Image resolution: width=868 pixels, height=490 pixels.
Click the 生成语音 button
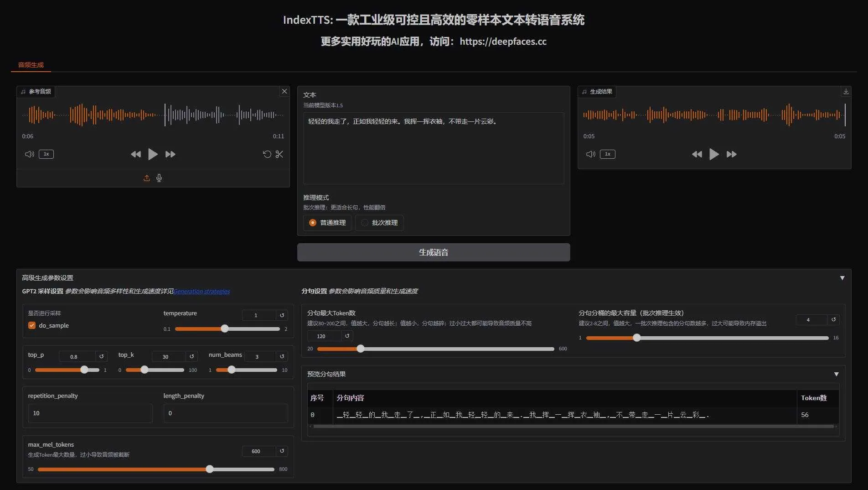pos(433,252)
